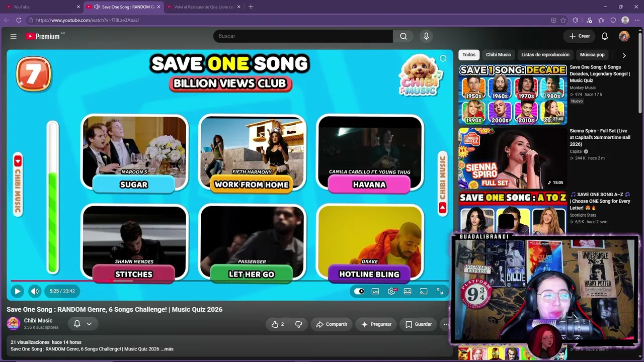Open Save One Song A to Z thumbnail

(513, 213)
